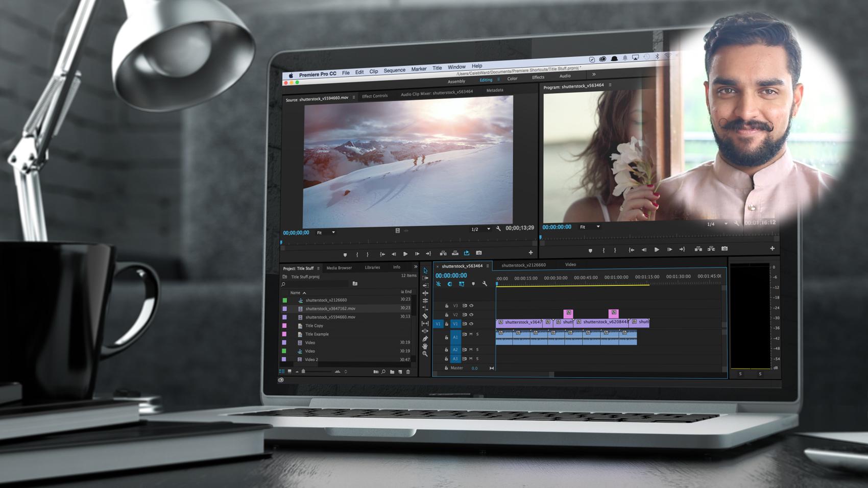The width and height of the screenshot is (868, 488).
Task: Click New Bin folder icon in Project panel
Action: click(392, 372)
